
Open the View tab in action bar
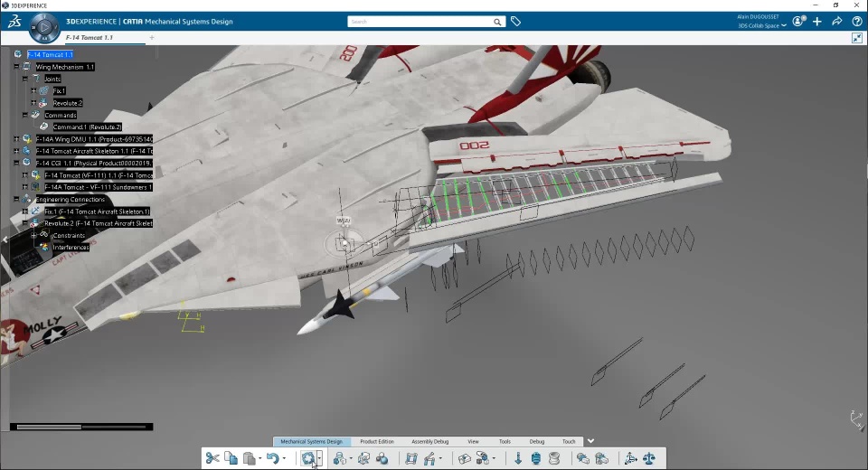coord(473,441)
